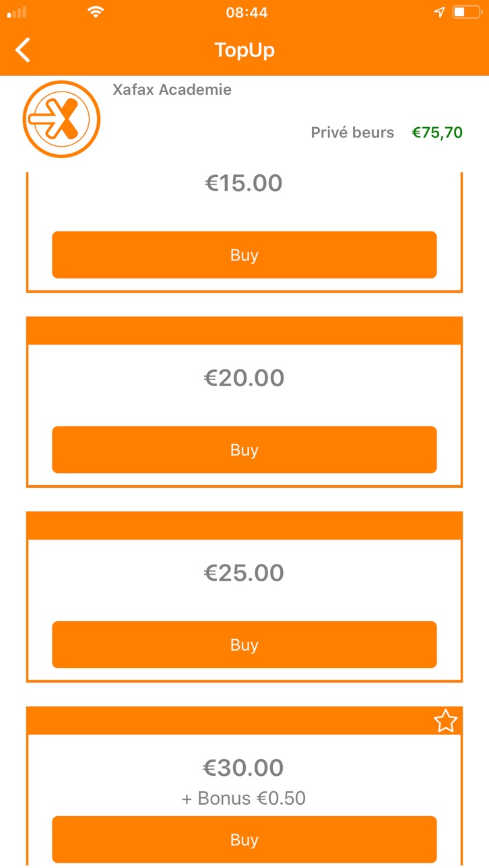Tap the €75,70 balance amount
The image size is (489, 868).
[438, 133]
